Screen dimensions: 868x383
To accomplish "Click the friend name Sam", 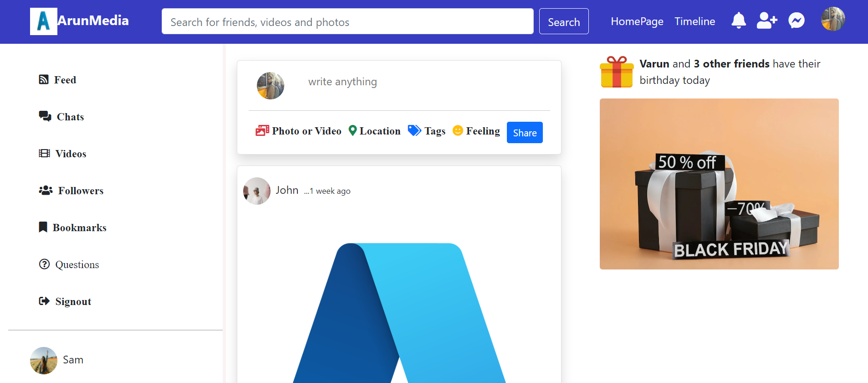I will 73,360.
